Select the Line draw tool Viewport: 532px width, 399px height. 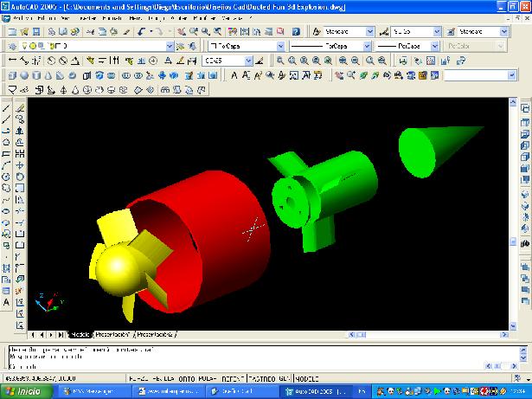6,107
